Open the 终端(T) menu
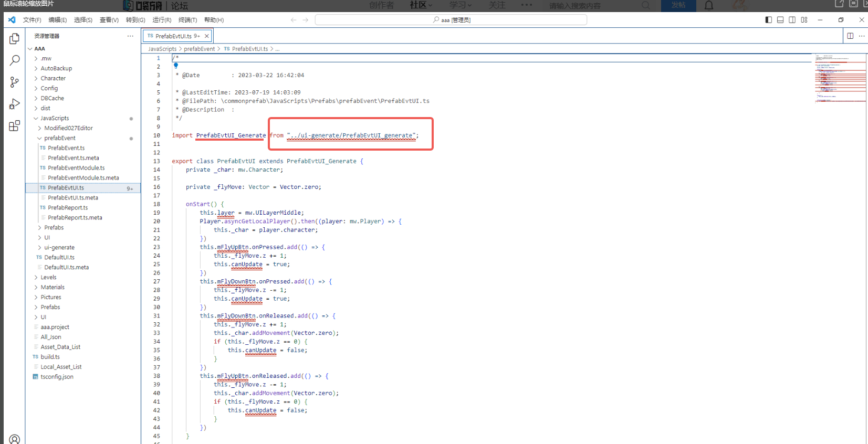Viewport: 868px width, 444px height. pos(187,20)
